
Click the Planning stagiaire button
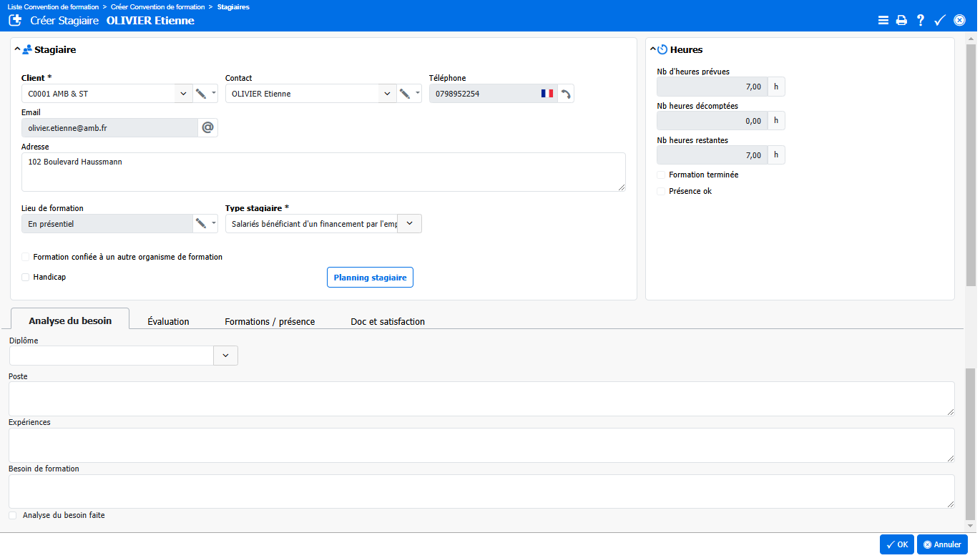point(370,278)
